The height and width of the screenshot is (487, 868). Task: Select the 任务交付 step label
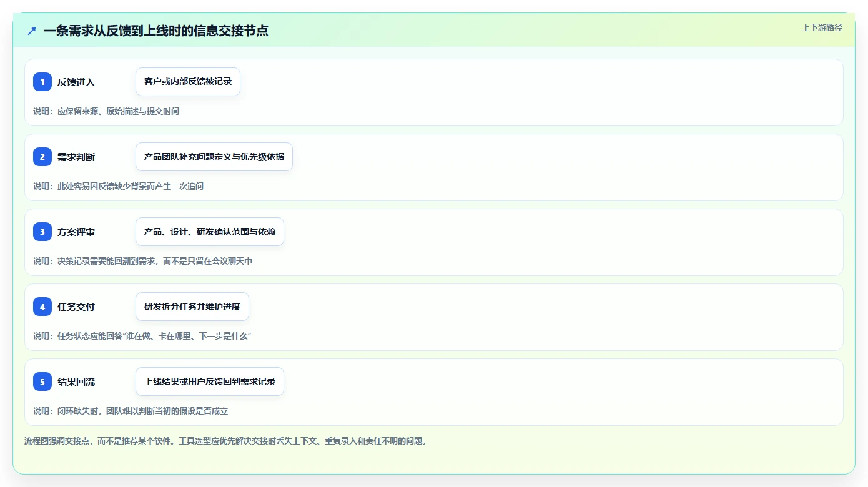click(76, 307)
